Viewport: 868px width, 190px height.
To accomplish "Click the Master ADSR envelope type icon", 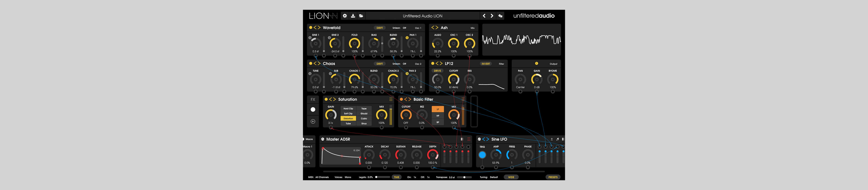I will click(x=323, y=139).
